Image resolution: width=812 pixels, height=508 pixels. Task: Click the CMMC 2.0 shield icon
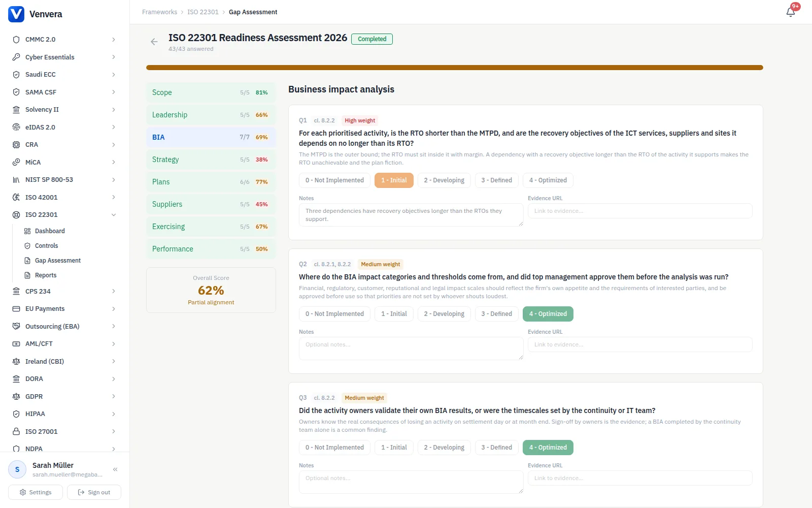tap(16, 40)
